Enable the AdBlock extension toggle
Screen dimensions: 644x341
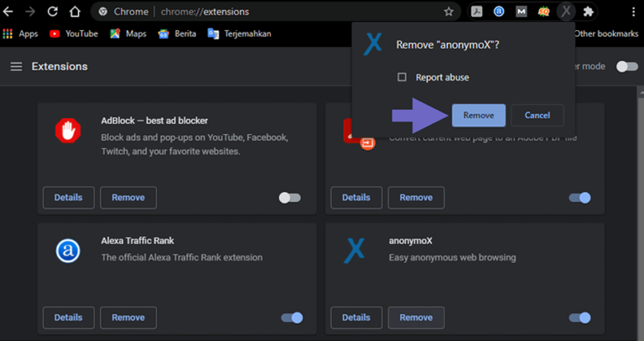click(x=289, y=198)
